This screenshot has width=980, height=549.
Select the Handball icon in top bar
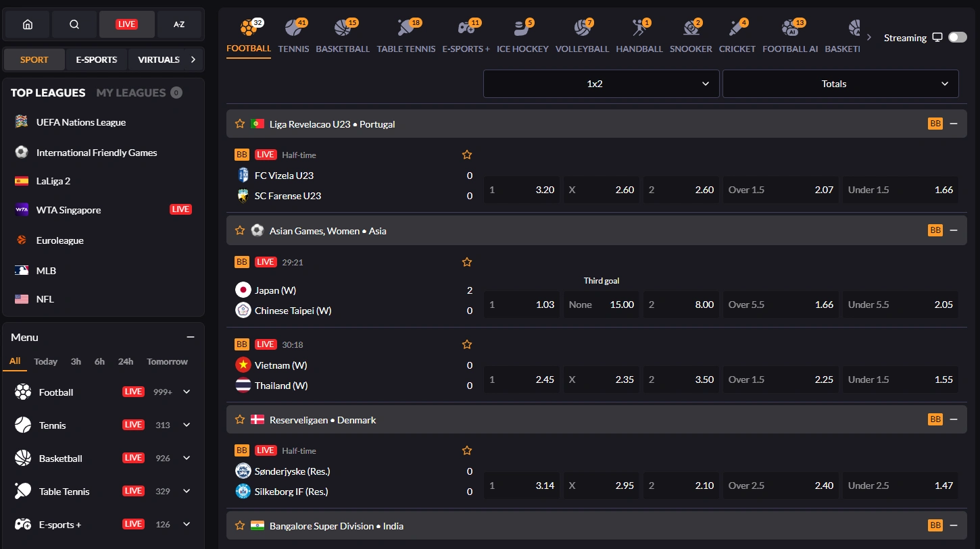pos(639,28)
